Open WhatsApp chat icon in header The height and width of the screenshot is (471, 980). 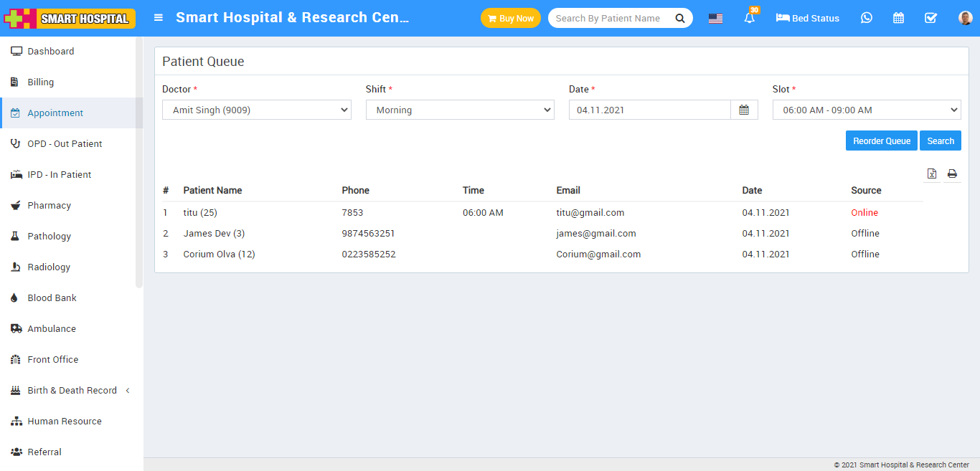tap(867, 18)
